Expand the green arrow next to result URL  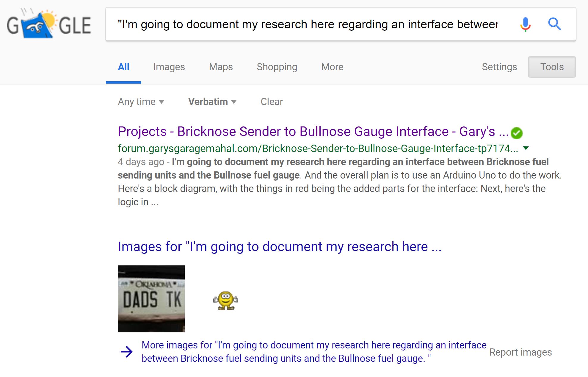526,148
